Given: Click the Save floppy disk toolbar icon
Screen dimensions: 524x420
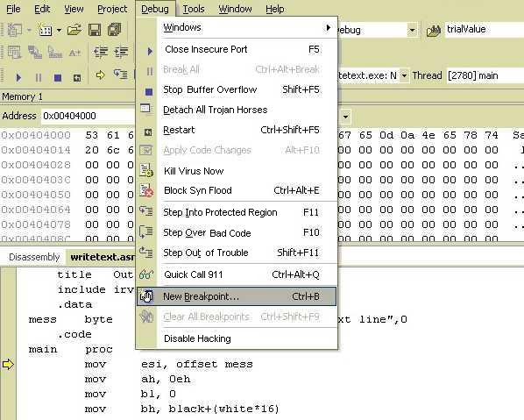Looking at the screenshot, I should click(95, 30).
